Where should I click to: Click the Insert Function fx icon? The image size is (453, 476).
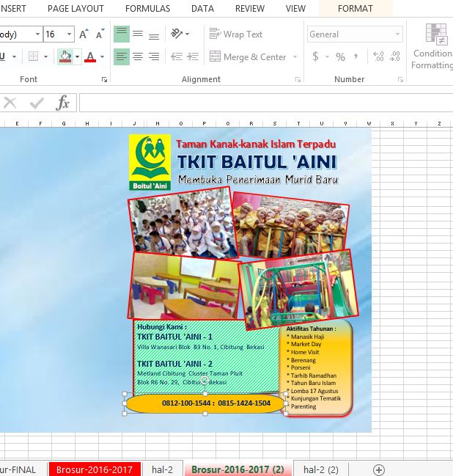click(62, 103)
